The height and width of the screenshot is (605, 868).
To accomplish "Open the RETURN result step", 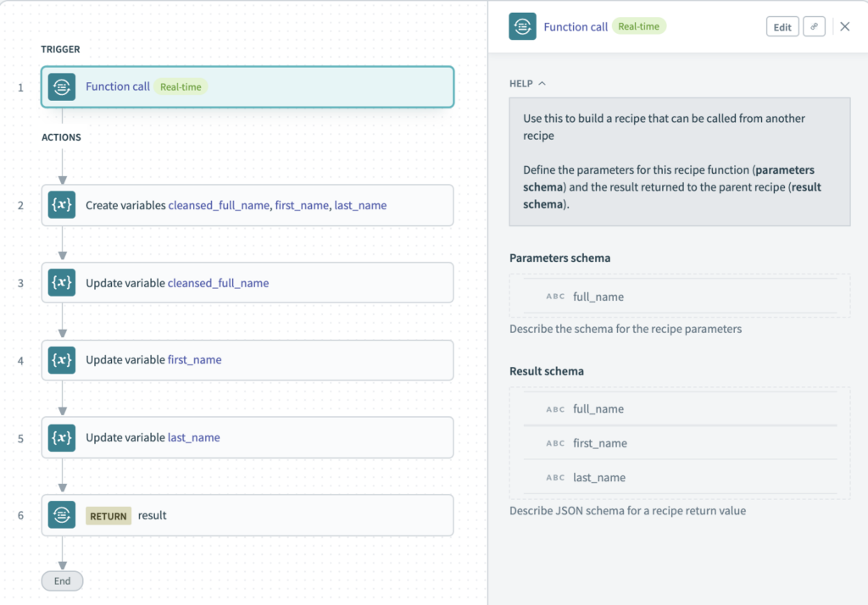I will 248,515.
